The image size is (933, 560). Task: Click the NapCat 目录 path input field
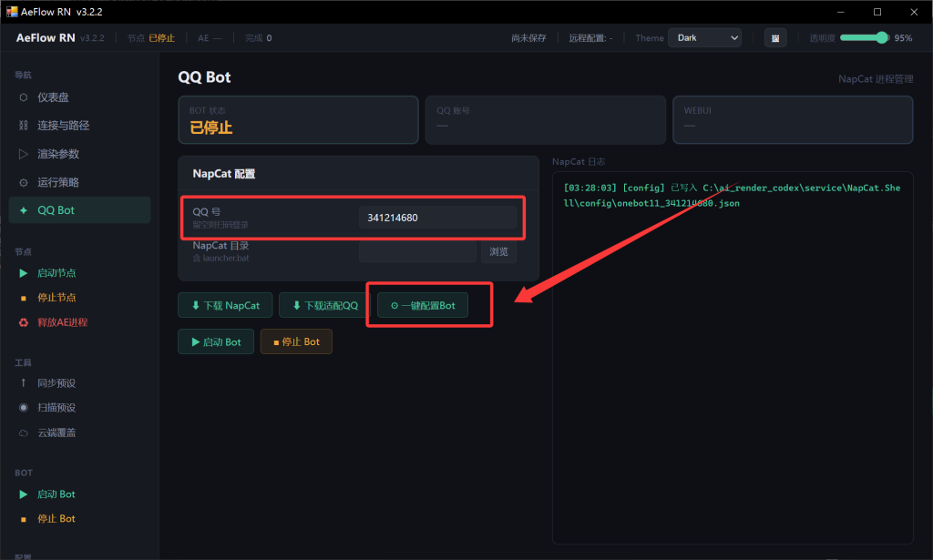click(x=417, y=252)
